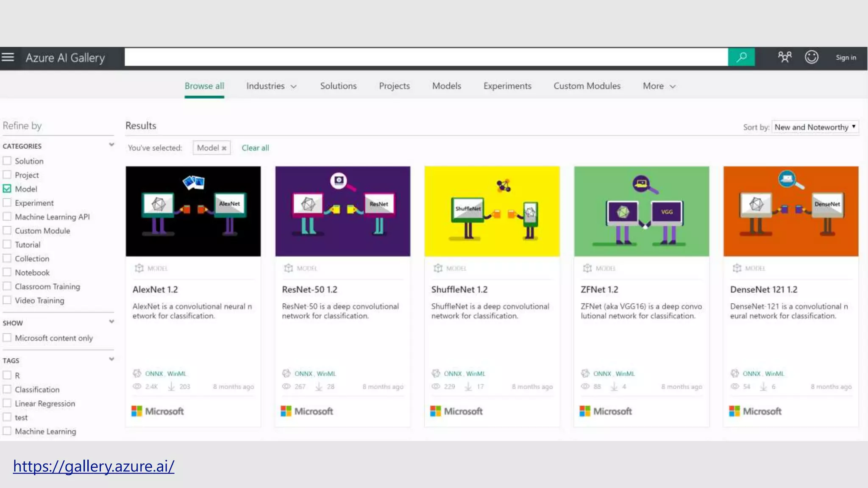The image size is (868, 488).
Task: Go to the Solutions tab
Action: click(x=338, y=86)
